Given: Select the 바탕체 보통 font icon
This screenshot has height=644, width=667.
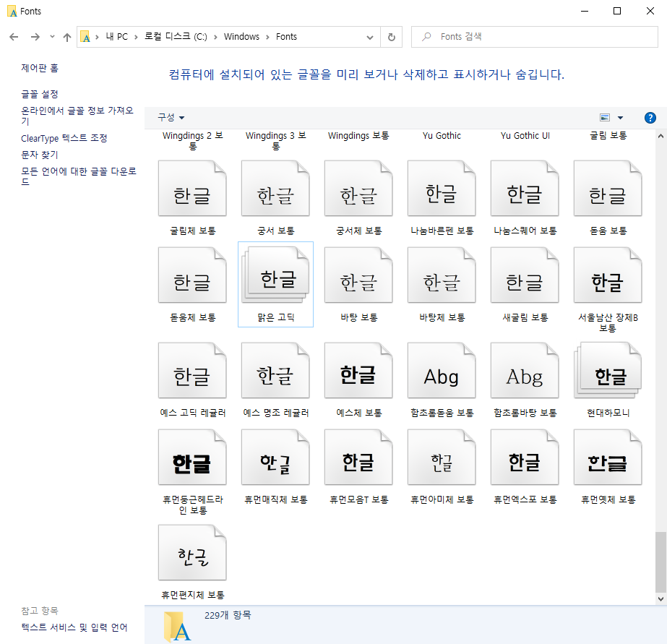Looking at the screenshot, I should [x=442, y=275].
